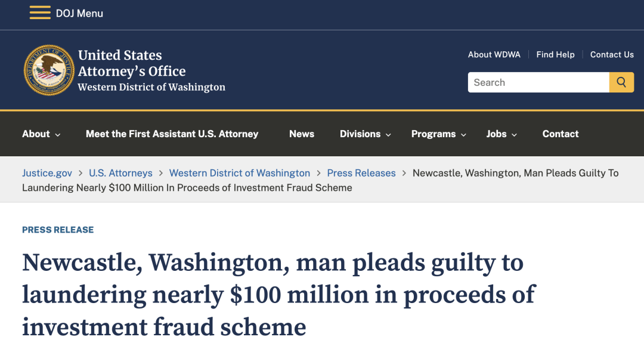Go to Contact in the navigation bar
The height and width of the screenshot is (349, 644).
point(561,134)
